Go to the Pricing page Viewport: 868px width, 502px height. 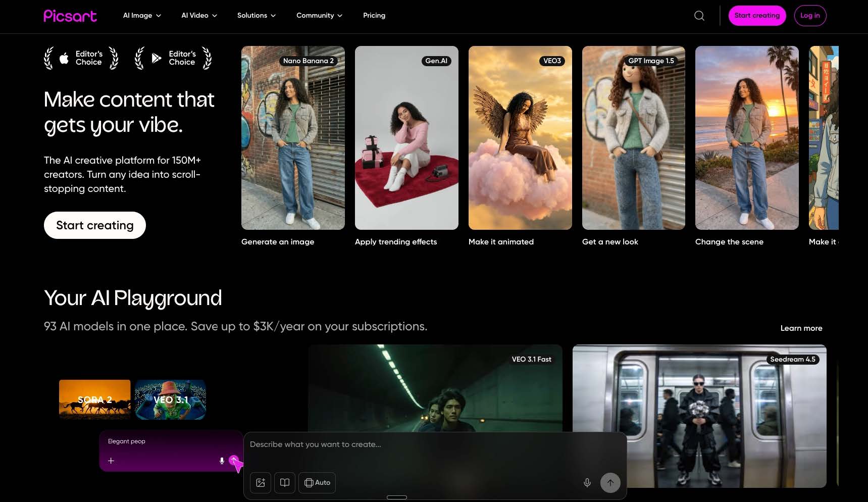(374, 16)
